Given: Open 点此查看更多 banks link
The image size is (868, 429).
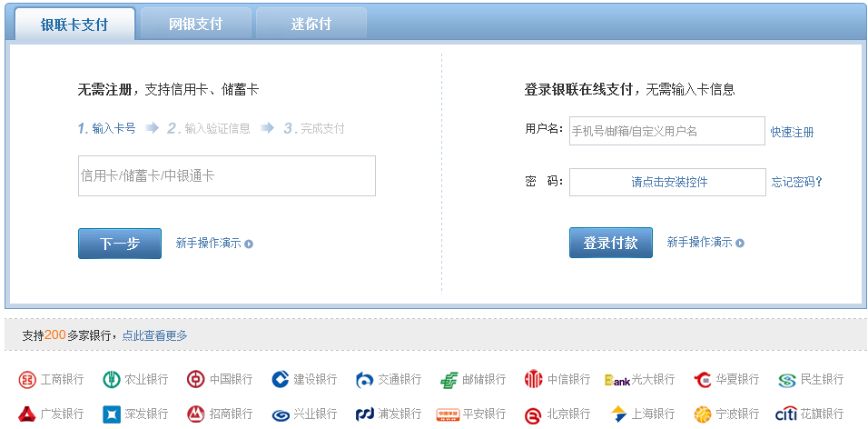Looking at the screenshot, I should 154,335.
